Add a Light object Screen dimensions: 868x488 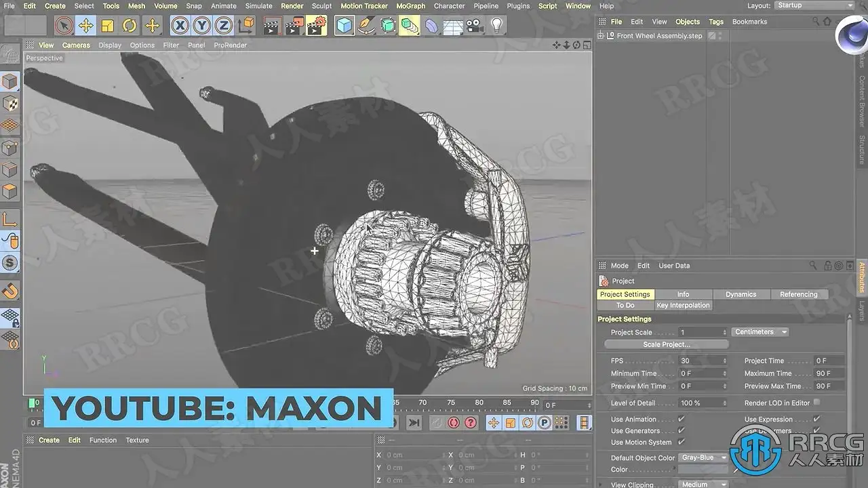(497, 26)
